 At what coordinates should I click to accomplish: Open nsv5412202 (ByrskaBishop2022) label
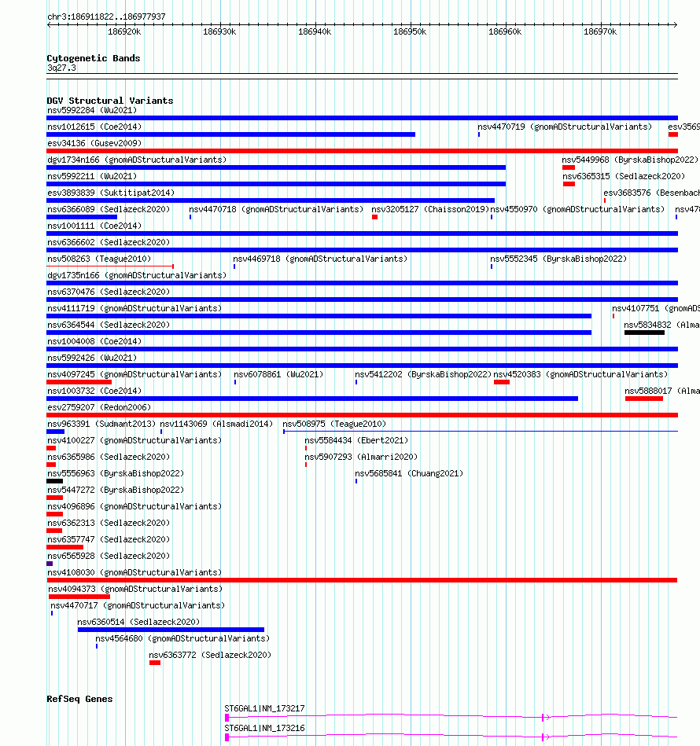point(423,374)
